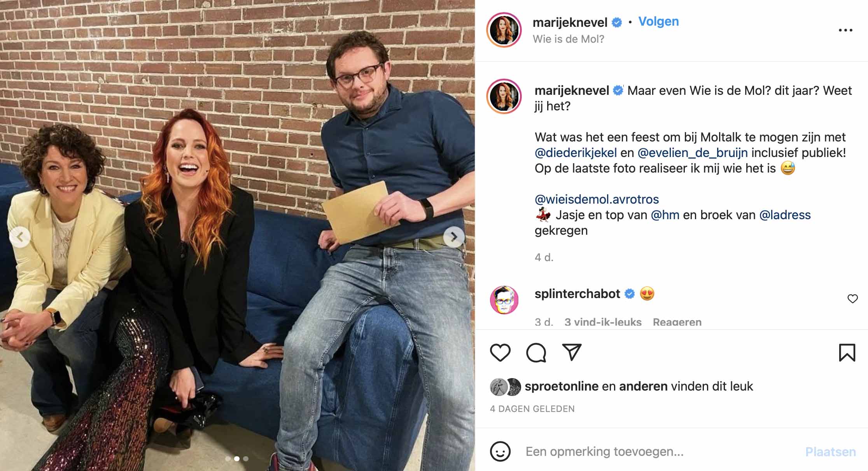Follow marijeknevel via Volgen
Screen dimensions: 868x471
tap(659, 21)
